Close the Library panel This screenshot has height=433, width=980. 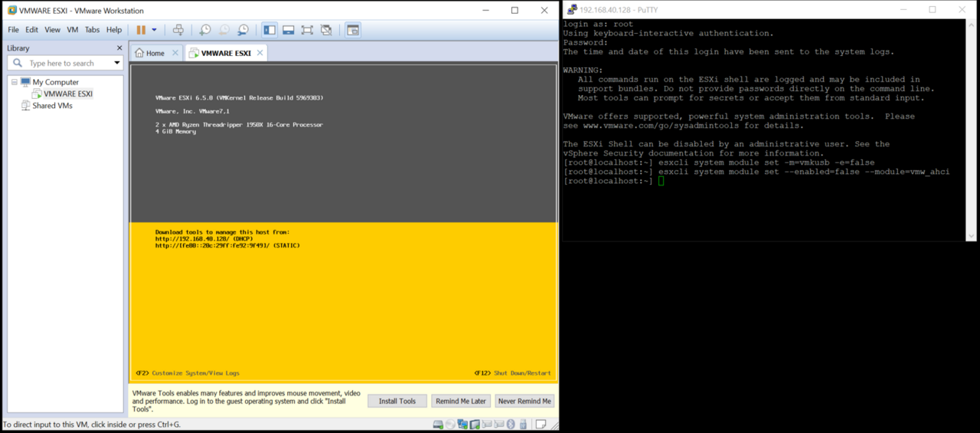(119, 48)
